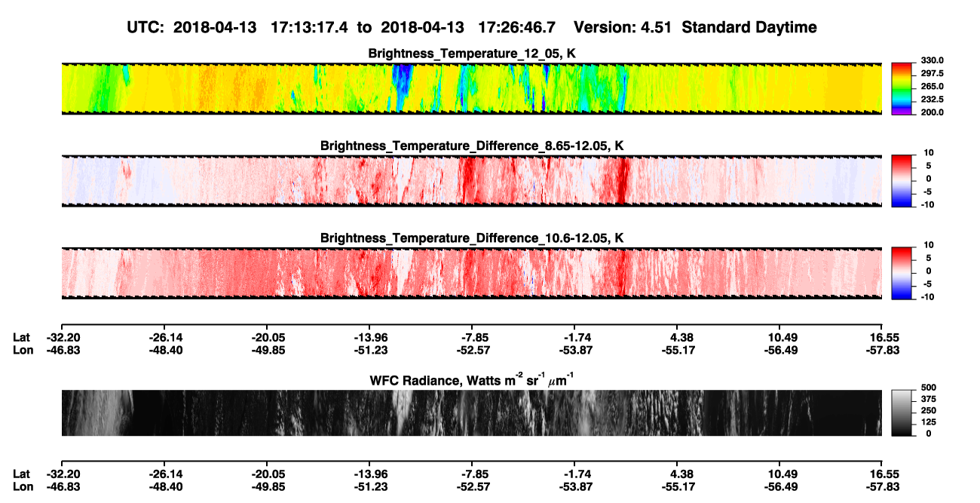Click the title 'Brightness_Temperature_Difference_10.6-12.05, K'
The width and height of the screenshot is (980, 503).
(472, 238)
